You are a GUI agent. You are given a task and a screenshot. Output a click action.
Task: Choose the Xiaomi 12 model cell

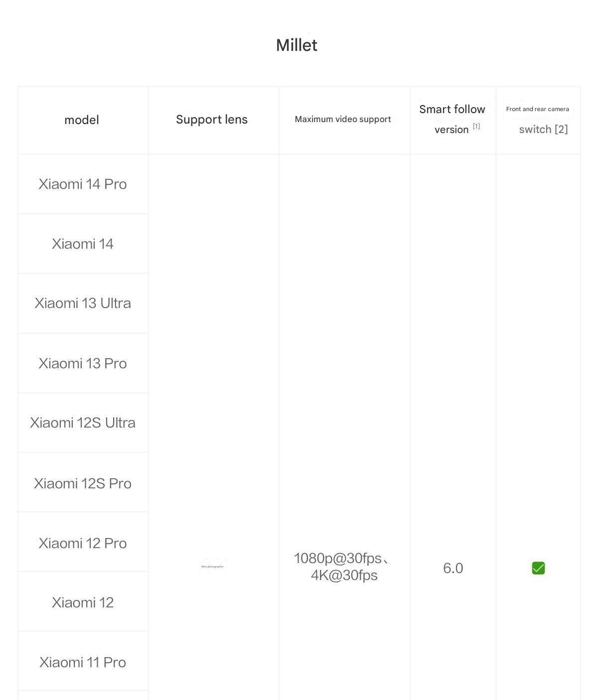83,602
